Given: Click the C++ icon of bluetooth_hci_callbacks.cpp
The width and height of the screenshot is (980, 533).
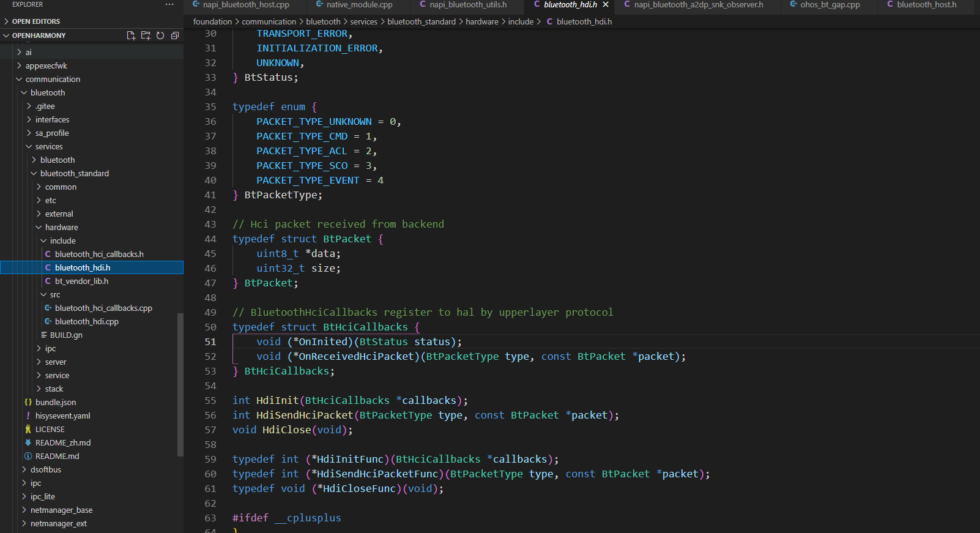Looking at the screenshot, I should tap(48, 308).
